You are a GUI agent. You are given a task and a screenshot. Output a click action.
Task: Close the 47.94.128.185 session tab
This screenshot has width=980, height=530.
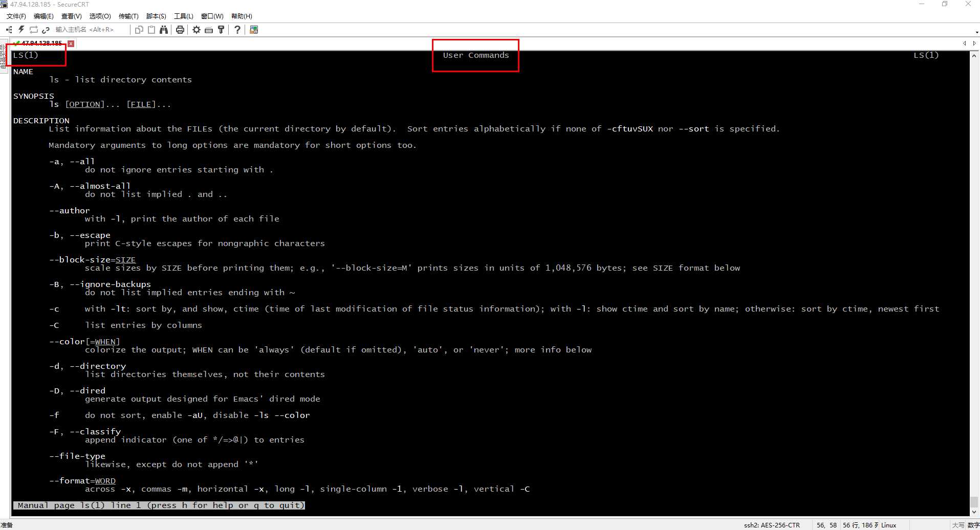pyautogui.click(x=71, y=43)
